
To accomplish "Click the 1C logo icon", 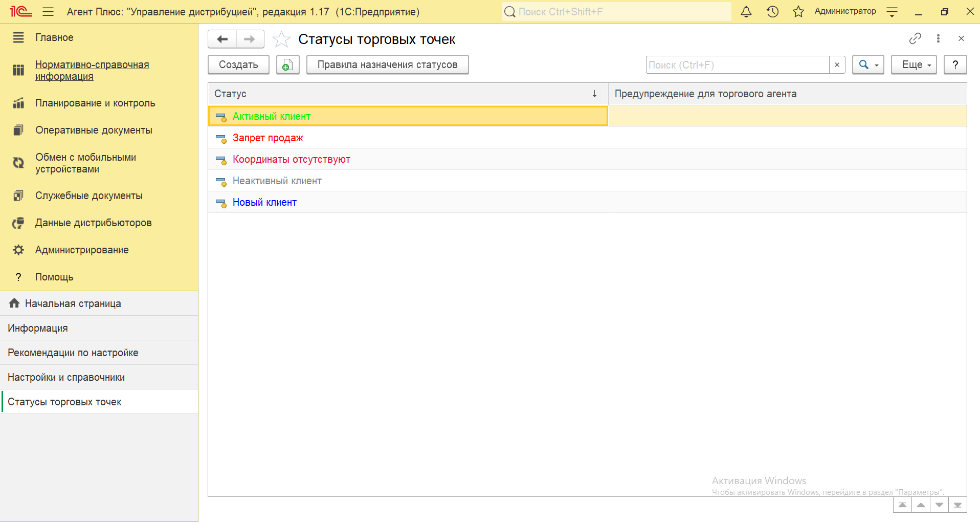I will pos(21,11).
